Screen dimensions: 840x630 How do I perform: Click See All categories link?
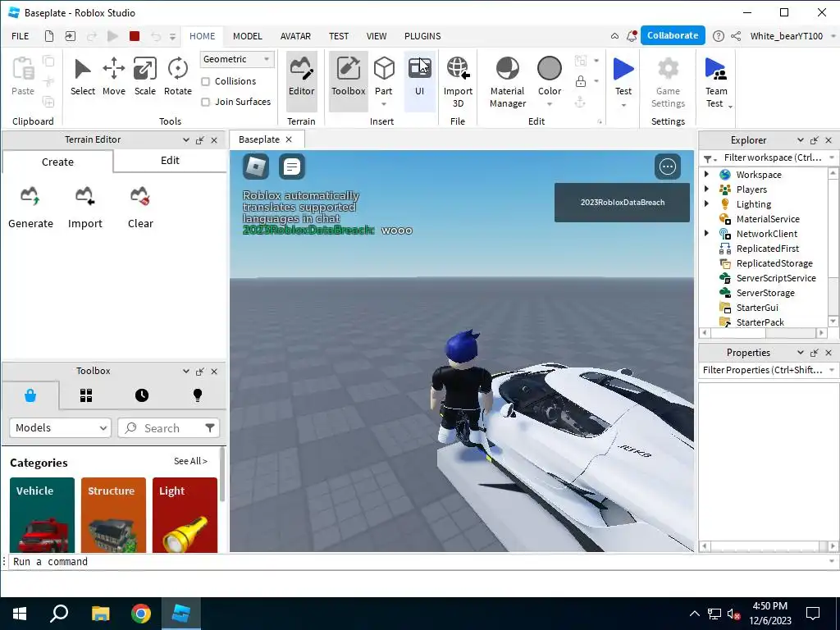(x=190, y=461)
